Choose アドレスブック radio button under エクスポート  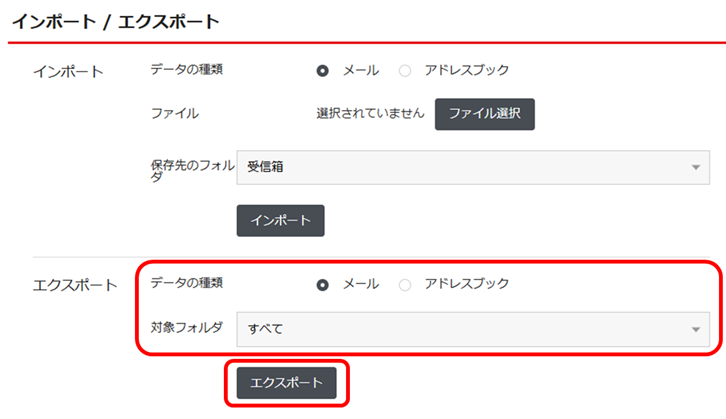tap(405, 284)
